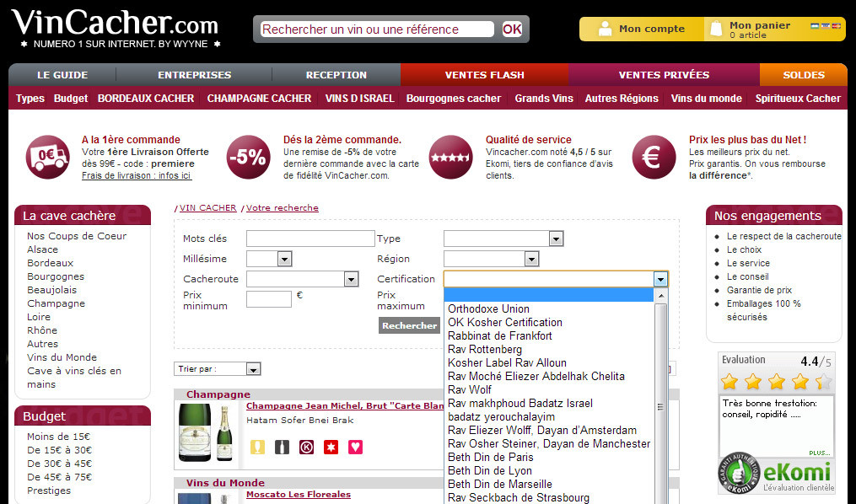Open the VENTES PRIVÉES tab

664,75
